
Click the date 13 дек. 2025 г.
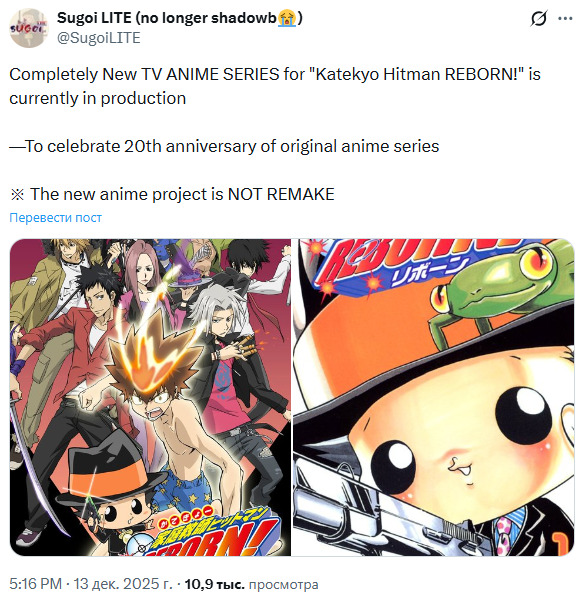coord(123,584)
